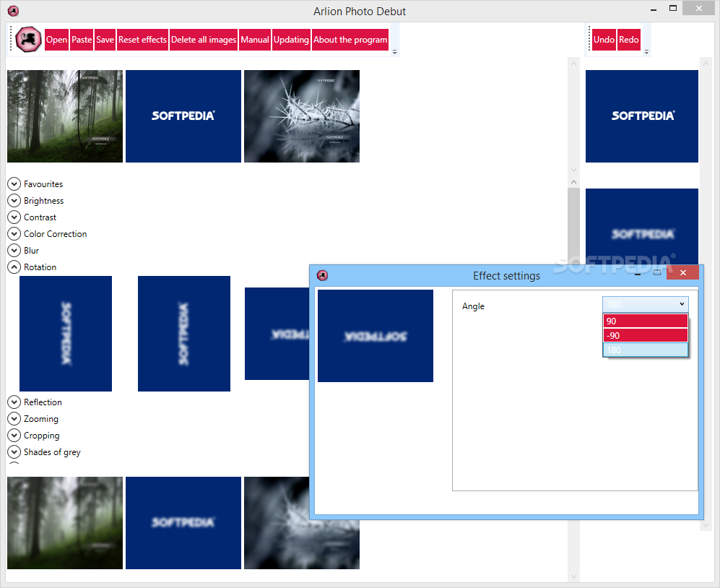Open About the program
Viewport: 720px width, 588px height.
350,40
